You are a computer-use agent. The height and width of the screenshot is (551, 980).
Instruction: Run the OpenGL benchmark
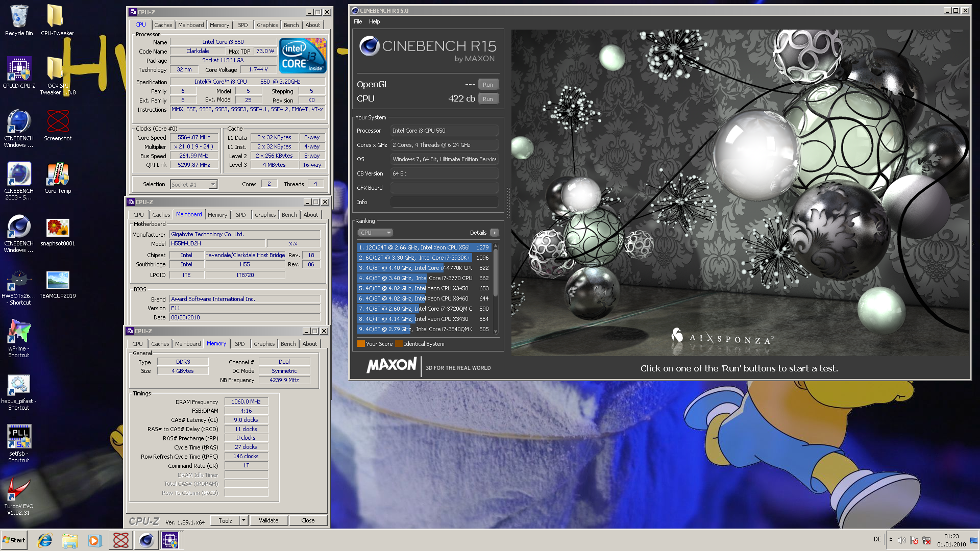click(x=488, y=85)
